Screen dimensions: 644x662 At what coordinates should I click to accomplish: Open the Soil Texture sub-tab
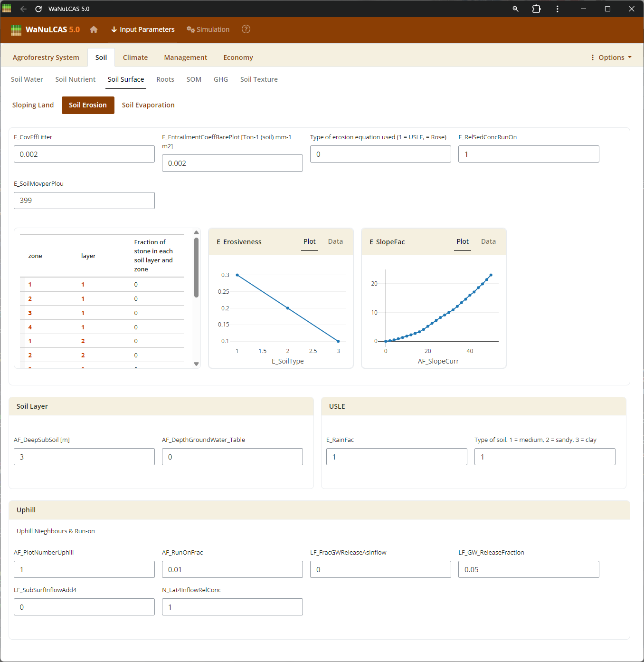tap(259, 79)
